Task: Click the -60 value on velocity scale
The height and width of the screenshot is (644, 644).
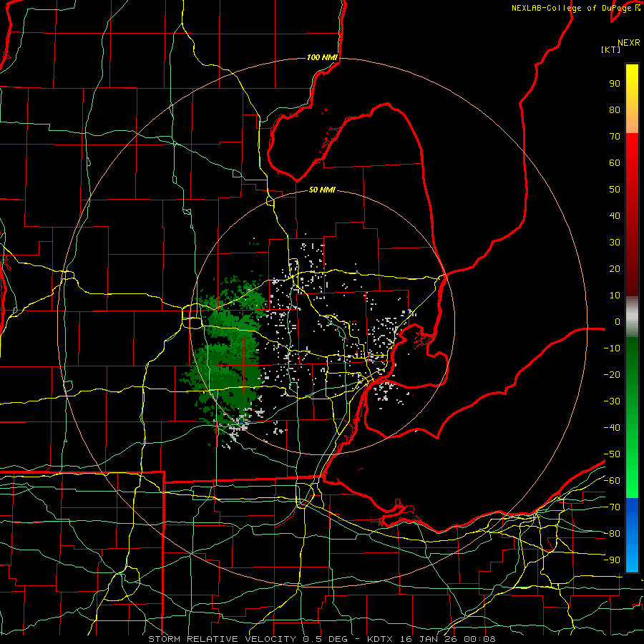Action: (x=612, y=481)
